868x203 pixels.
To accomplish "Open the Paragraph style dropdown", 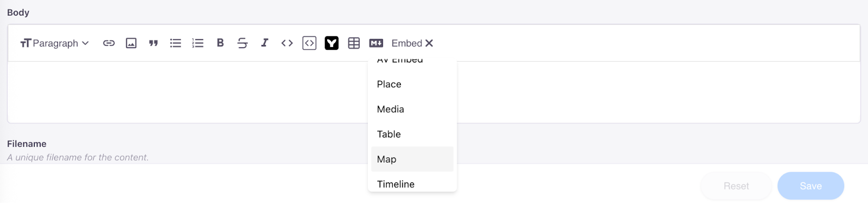I will [x=54, y=43].
